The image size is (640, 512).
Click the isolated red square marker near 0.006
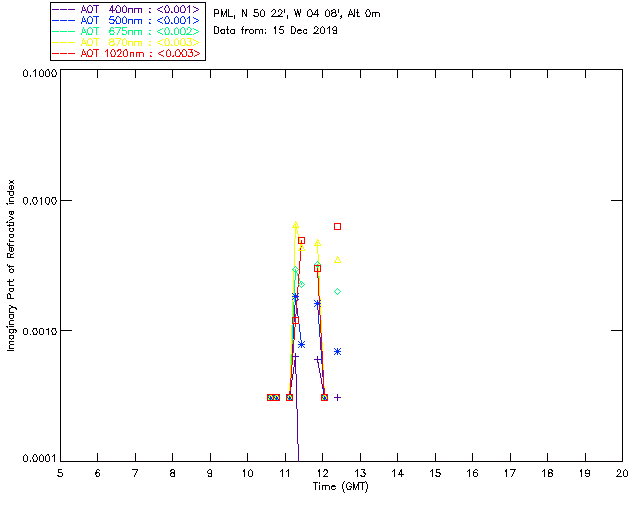[x=338, y=226]
